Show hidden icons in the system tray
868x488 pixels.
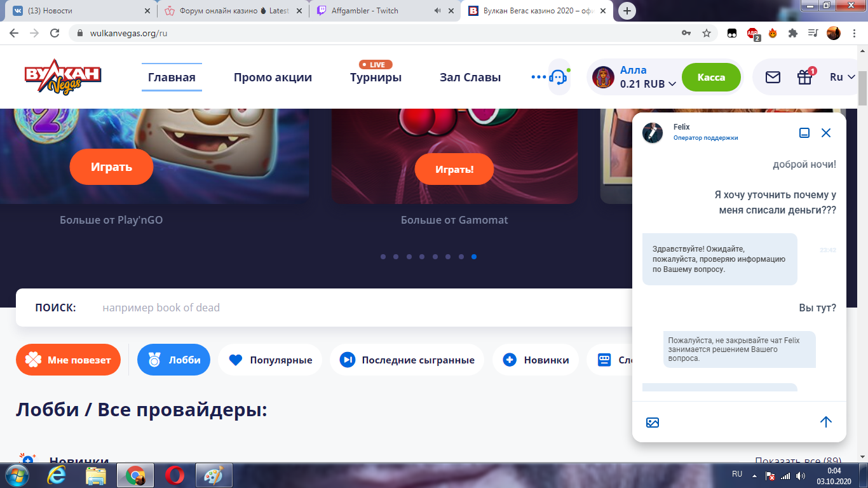click(754, 475)
